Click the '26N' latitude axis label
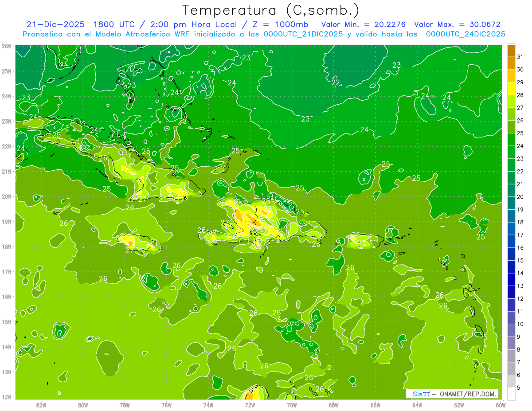This screenshot has height=411, width=532. tap(7, 46)
